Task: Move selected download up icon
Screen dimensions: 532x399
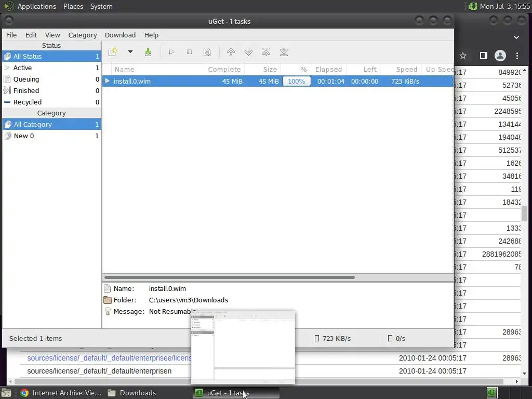Action: pos(231,52)
